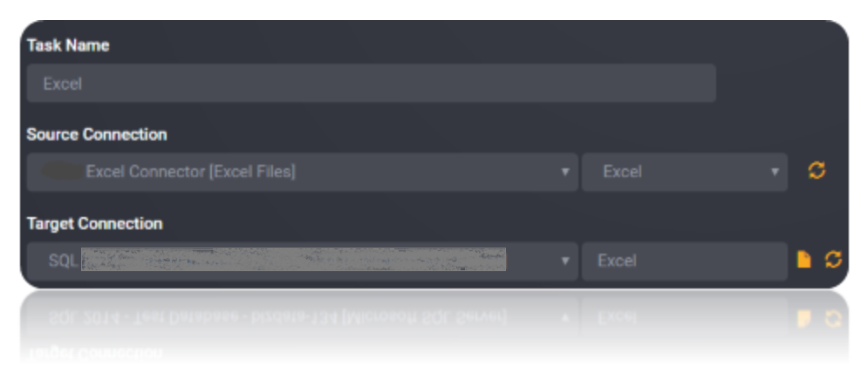This screenshot has height=374, width=868.
Task: Click the Source Connection label
Action: coord(96,134)
